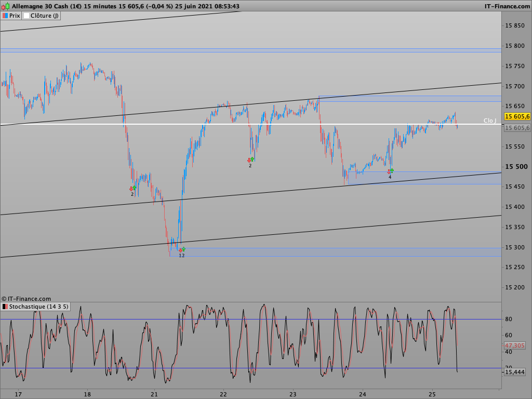Click the candlestick chart icon in title bar
Image resolution: width=532 pixels, height=399 pixels.
(x=6, y=6)
